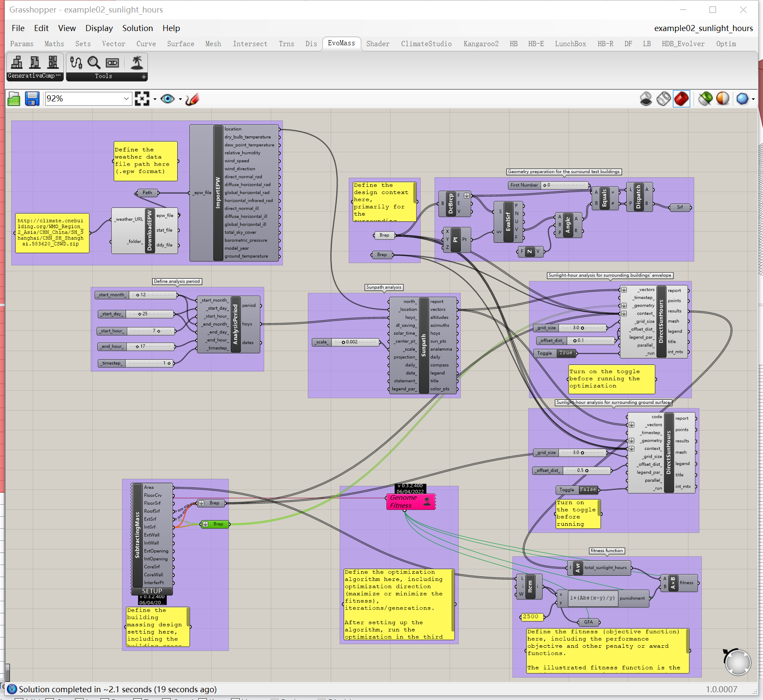Open file with green folder icon

coord(14,99)
